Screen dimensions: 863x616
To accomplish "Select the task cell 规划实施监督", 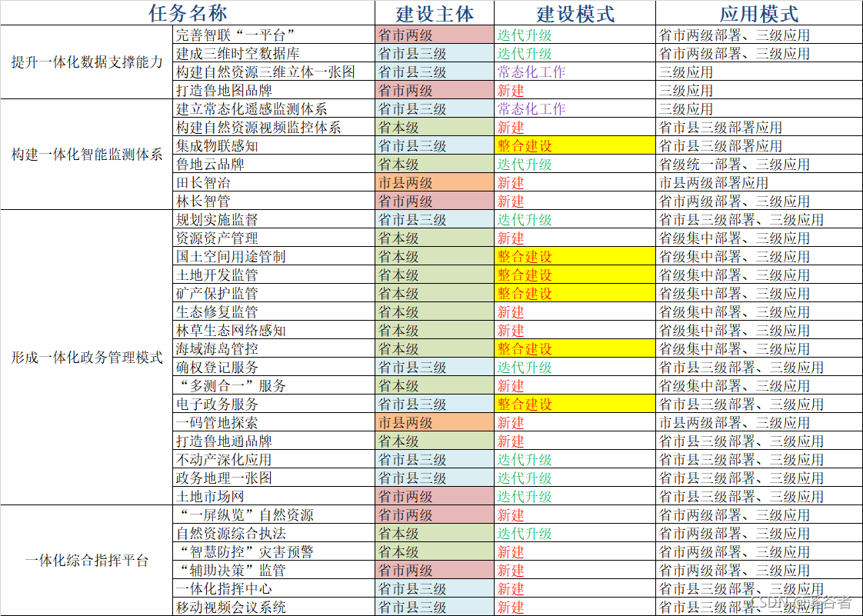I will coord(274,219).
